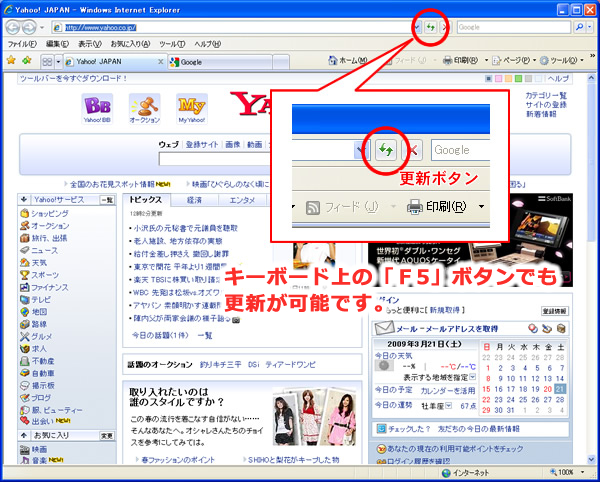Click the 地図 globe icon in services list
600x482 pixels.
click(x=24, y=312)
